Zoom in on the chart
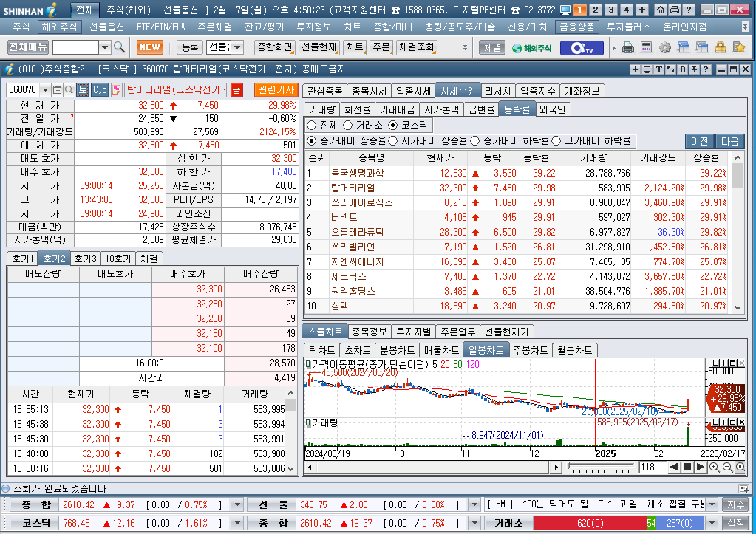This screenshot has height=534, width=756. click(715, 467)
